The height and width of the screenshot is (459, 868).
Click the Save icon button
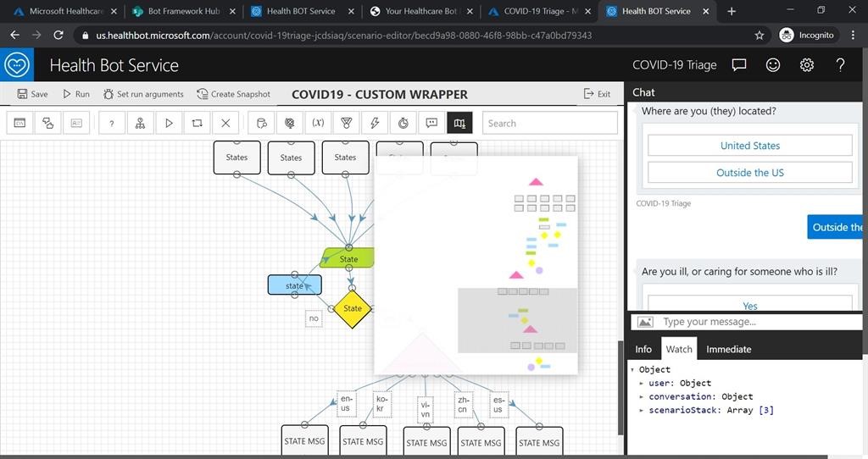pyautogui.click(x=32, y=94)
